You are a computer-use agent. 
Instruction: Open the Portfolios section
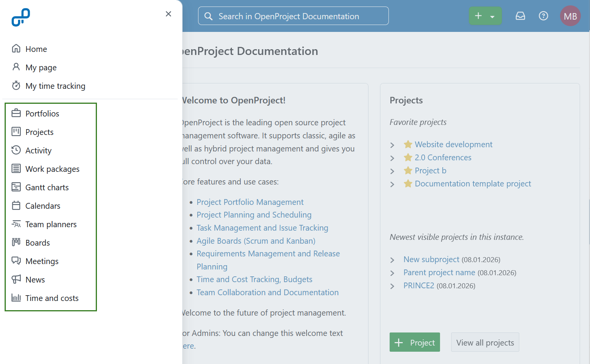click(x=42, y=113)
